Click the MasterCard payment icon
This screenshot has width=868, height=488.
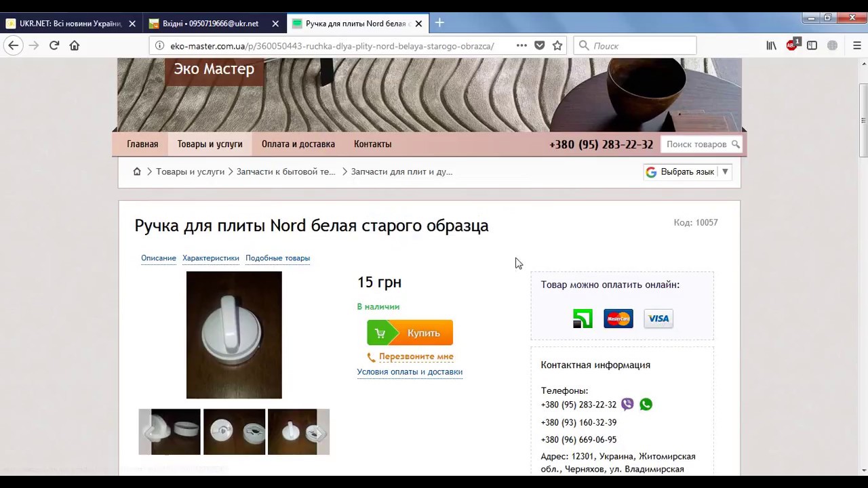[618, 319]
